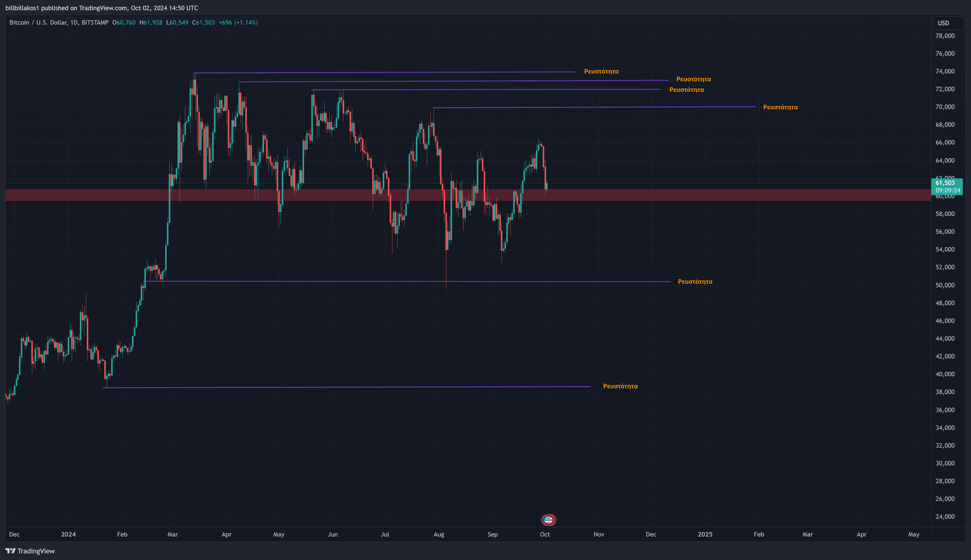Click the US economic event flag icon

tap(548, 520)
